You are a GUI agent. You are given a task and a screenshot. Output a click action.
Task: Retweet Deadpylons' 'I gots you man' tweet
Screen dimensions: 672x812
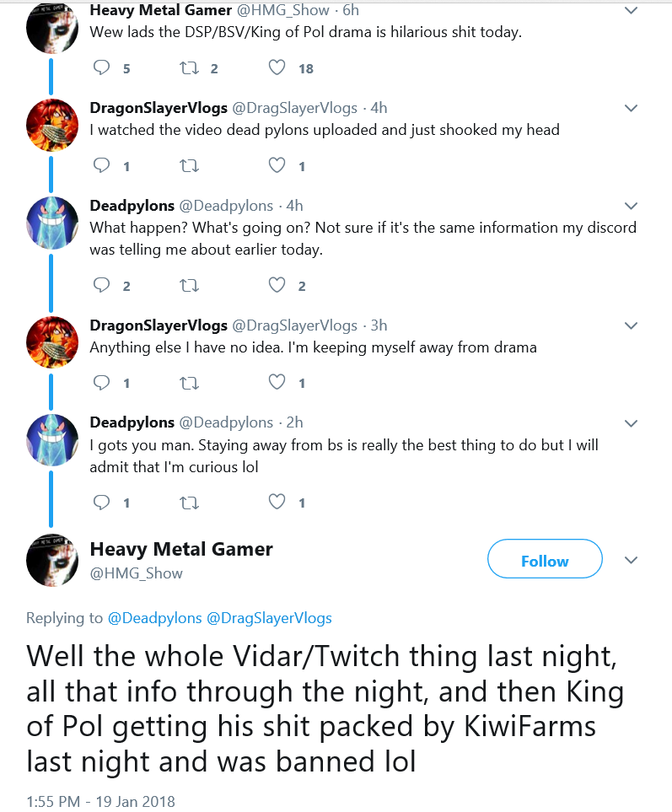189,503
